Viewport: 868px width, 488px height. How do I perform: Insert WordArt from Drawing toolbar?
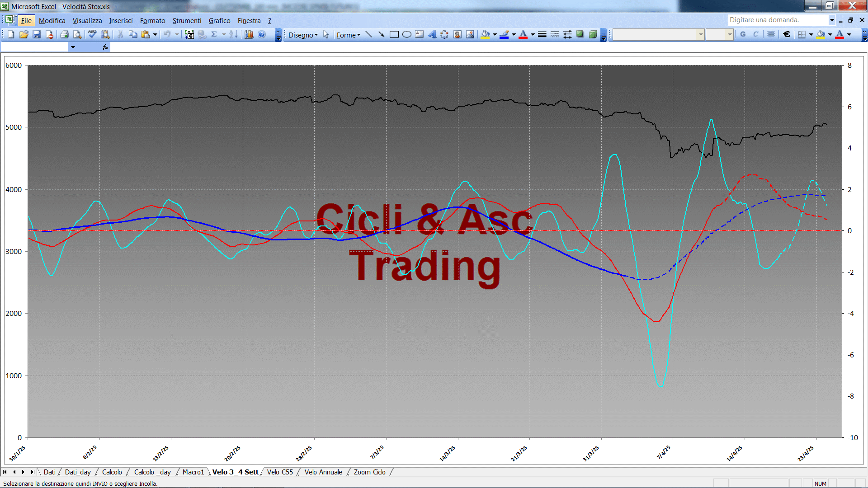pyautogui.click(x=432, y=34)
